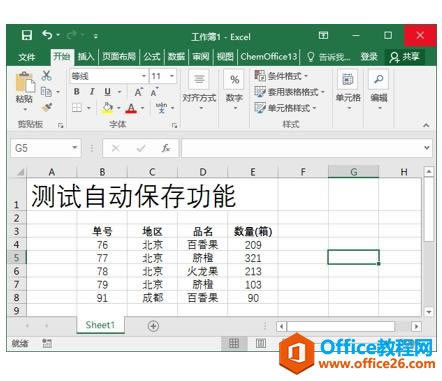Select the column G header
Screen dimensions: 442x381
click(354, 172)
